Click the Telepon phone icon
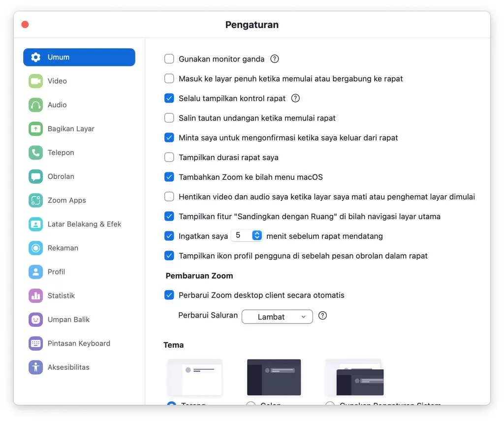 click(35, 153)
